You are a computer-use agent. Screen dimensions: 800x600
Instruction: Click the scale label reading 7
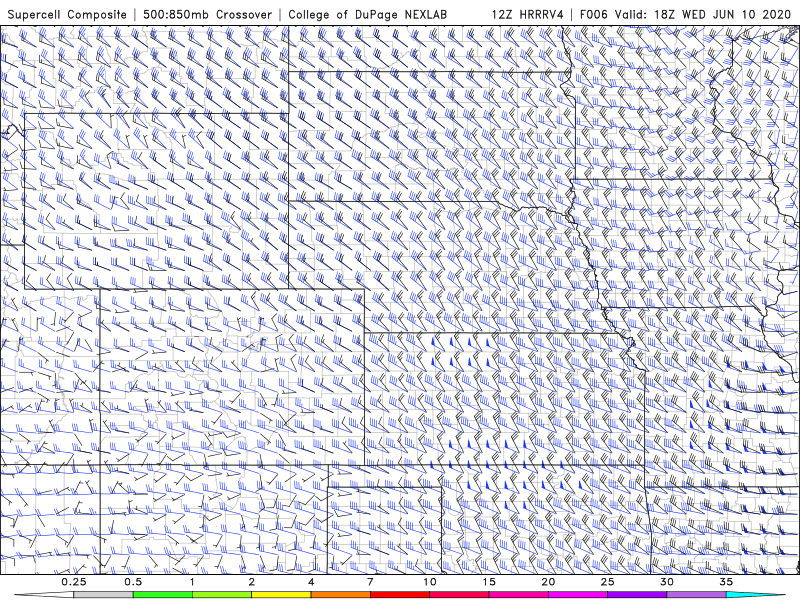tap(370, 582)
